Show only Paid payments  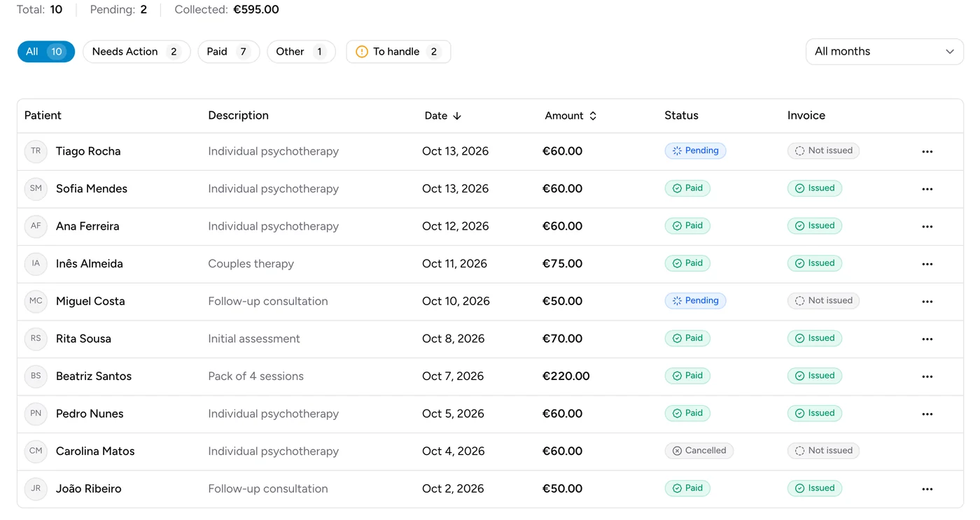[228, 51]
